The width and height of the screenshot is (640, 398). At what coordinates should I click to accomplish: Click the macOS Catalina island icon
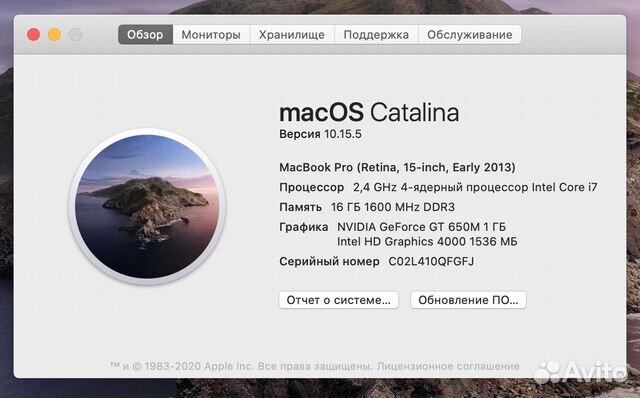click(x=147, y=207)
